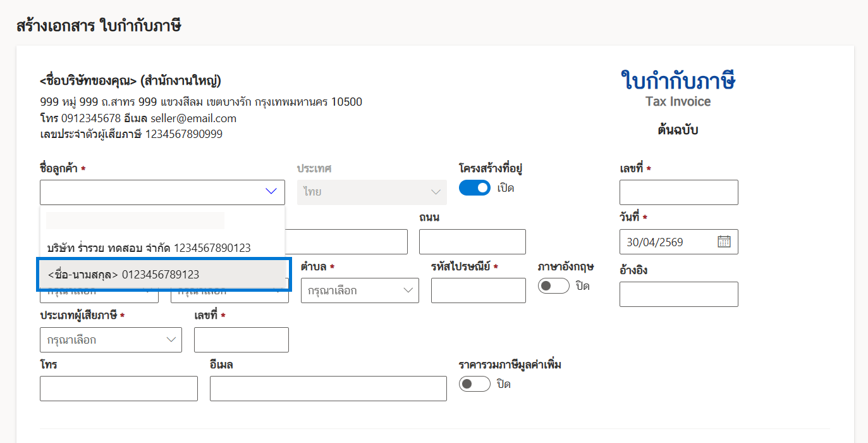Enable the ภาษาอังกฤษ toggle
The image size is (868, 443).
[553, 286]
